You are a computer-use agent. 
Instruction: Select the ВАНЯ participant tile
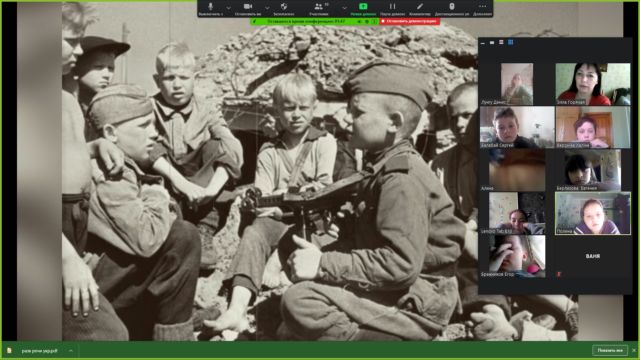pyautogui.click(x=593, y=256)
